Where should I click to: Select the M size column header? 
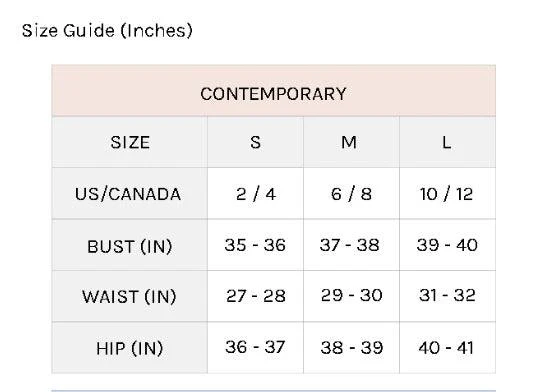pos(351,142)
